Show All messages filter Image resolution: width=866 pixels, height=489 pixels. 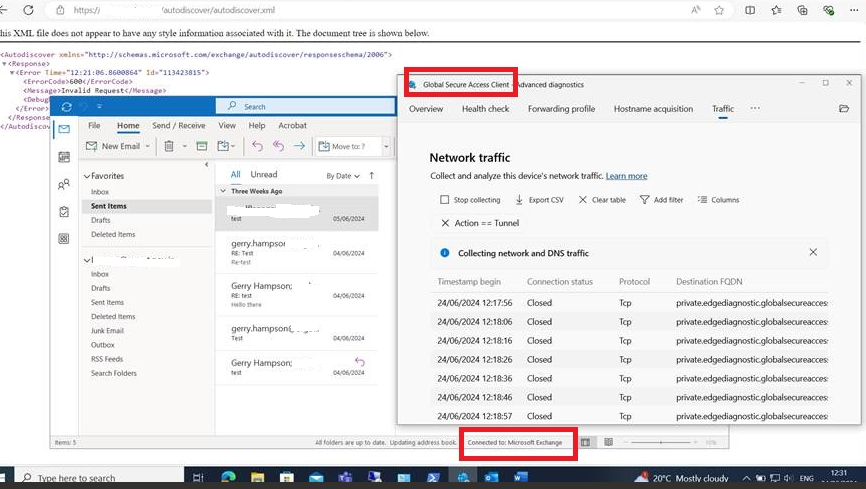[235, 174]
